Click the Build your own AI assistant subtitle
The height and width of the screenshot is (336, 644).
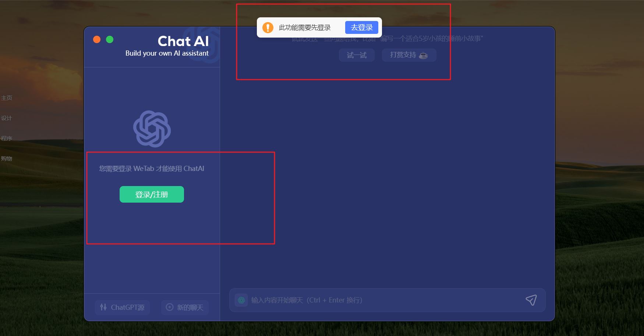click(x=167, y=53)
